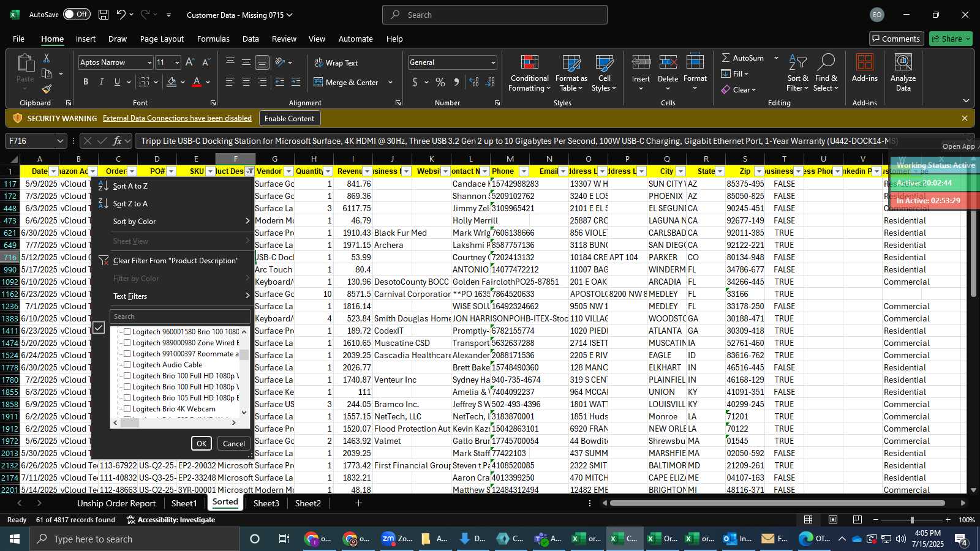Screen dimensions: 980x551
Task: Toggle the AutoSave switch
Action: (77, 15)
